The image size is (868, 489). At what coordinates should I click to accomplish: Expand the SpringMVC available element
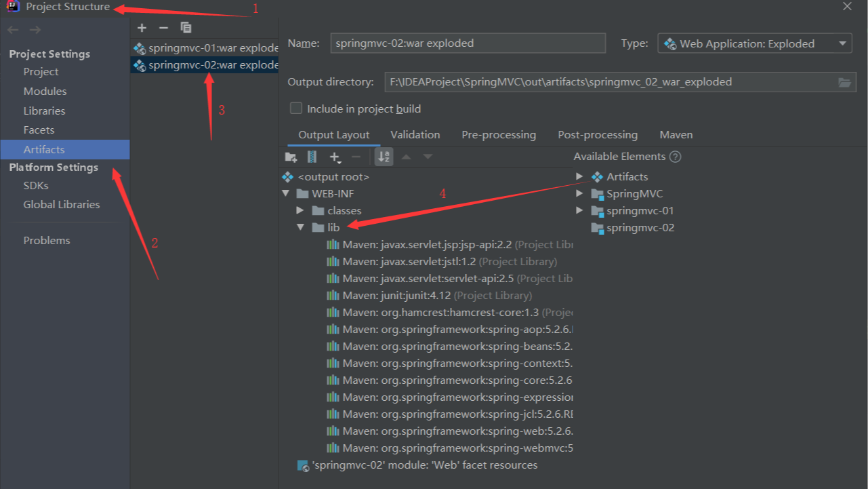point(579,193)
